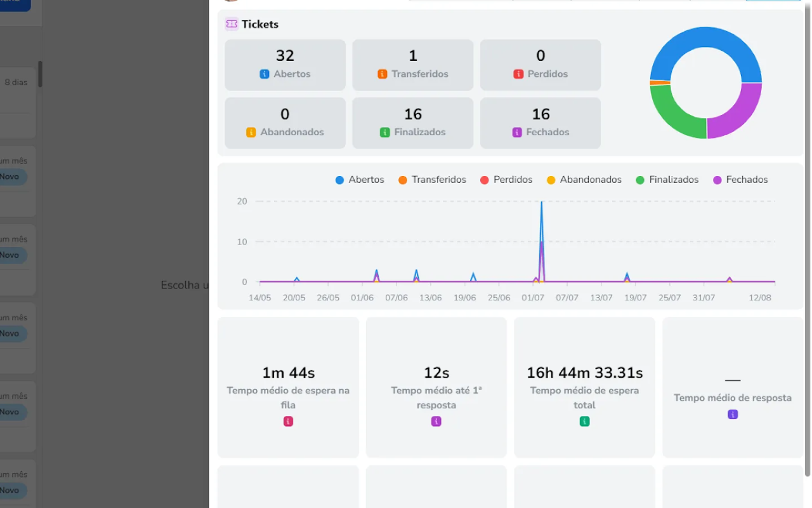
Task: Click info icon under Tempo médio até 1ª resposta
Action: point(436,421)
